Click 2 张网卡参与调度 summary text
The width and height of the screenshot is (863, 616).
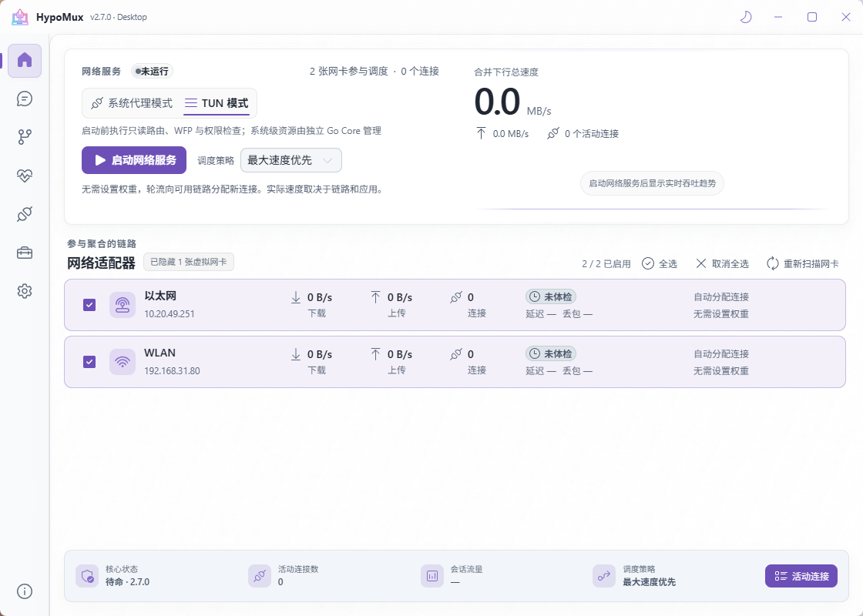click(x=349, y=72)
